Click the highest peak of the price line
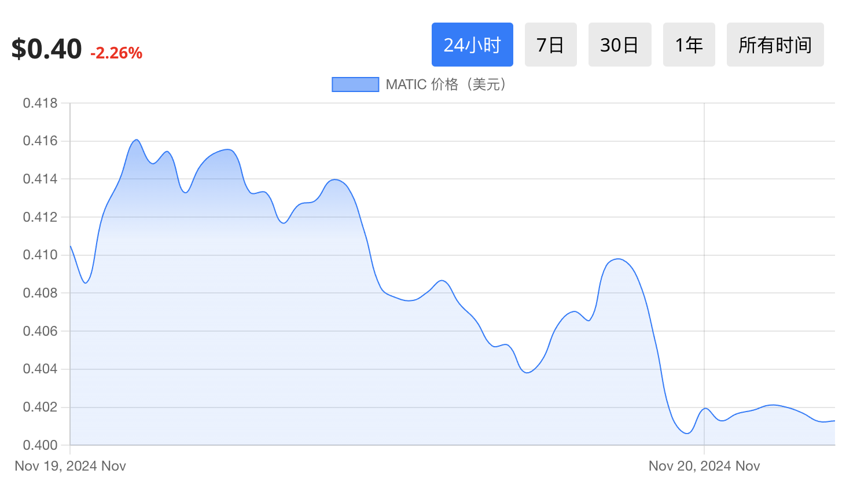Screen dimensions: 868x492 pyautogui.click(x=137, y=140)
